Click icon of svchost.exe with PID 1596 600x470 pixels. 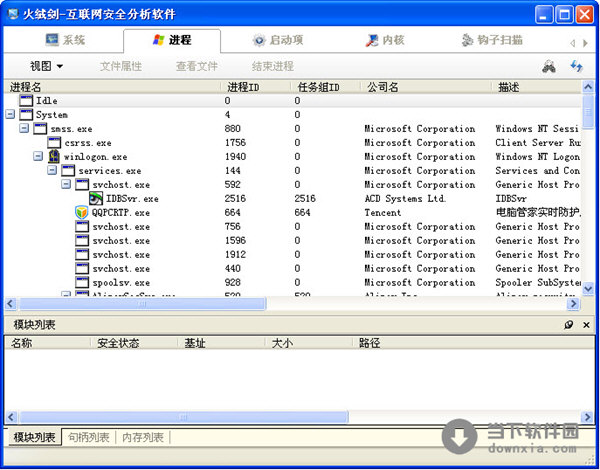pos(82,241)
